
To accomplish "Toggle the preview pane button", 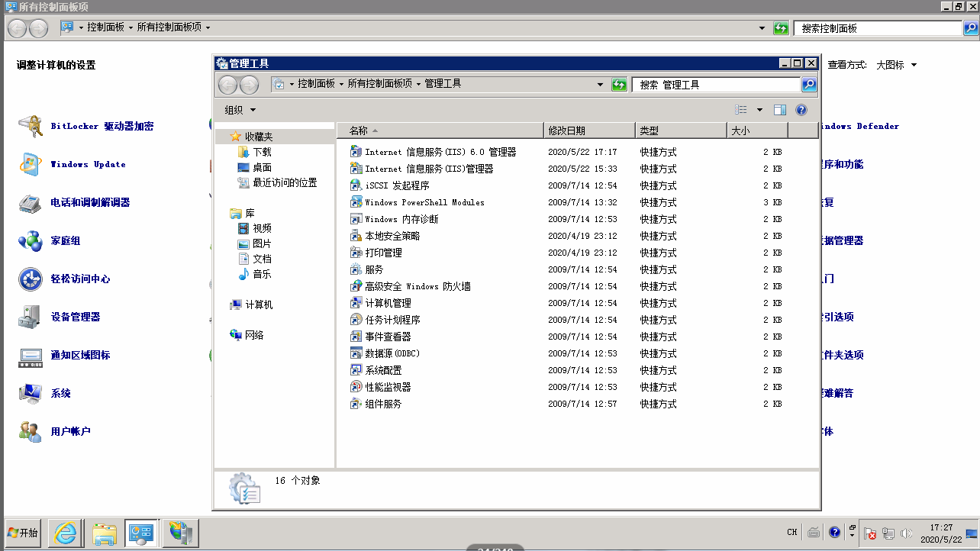I will point(779,110).
